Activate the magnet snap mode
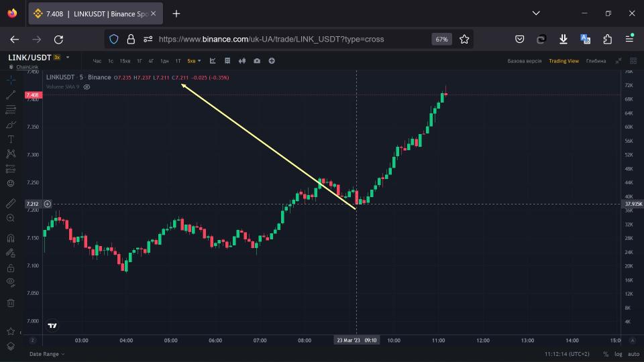Image resolution: width=644 pixels, height=362 pixels. coord(11,237)
